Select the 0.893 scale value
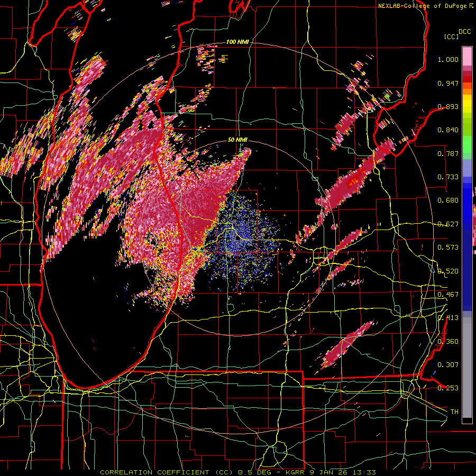The width and height of the screenshot is (476, 476). pyautogui.click(x=448, y=106)
